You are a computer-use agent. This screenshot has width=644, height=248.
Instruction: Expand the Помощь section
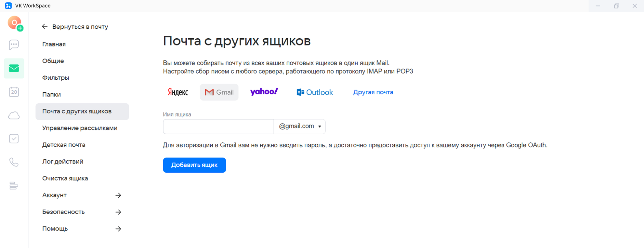click(82, 229)
